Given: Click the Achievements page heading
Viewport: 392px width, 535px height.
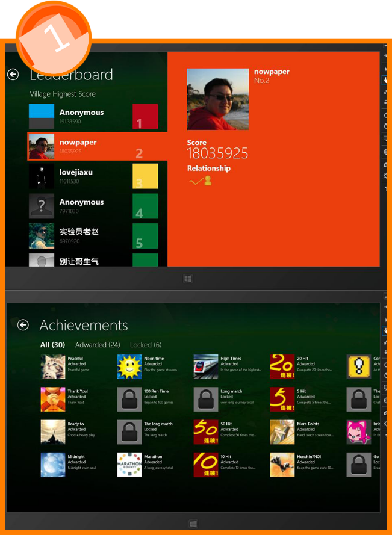Looking at the screenshot, I should coord(84,325).
